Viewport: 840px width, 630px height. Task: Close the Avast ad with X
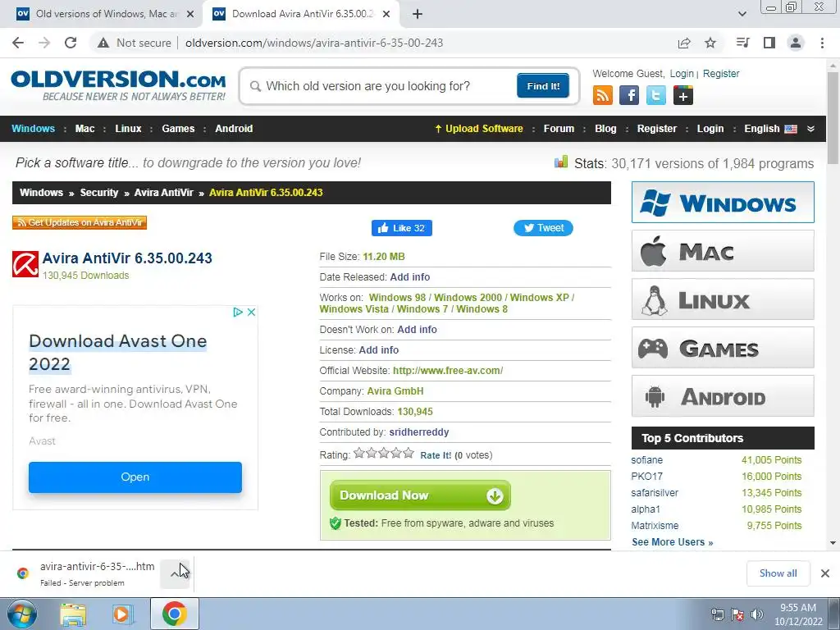(251, 312)
